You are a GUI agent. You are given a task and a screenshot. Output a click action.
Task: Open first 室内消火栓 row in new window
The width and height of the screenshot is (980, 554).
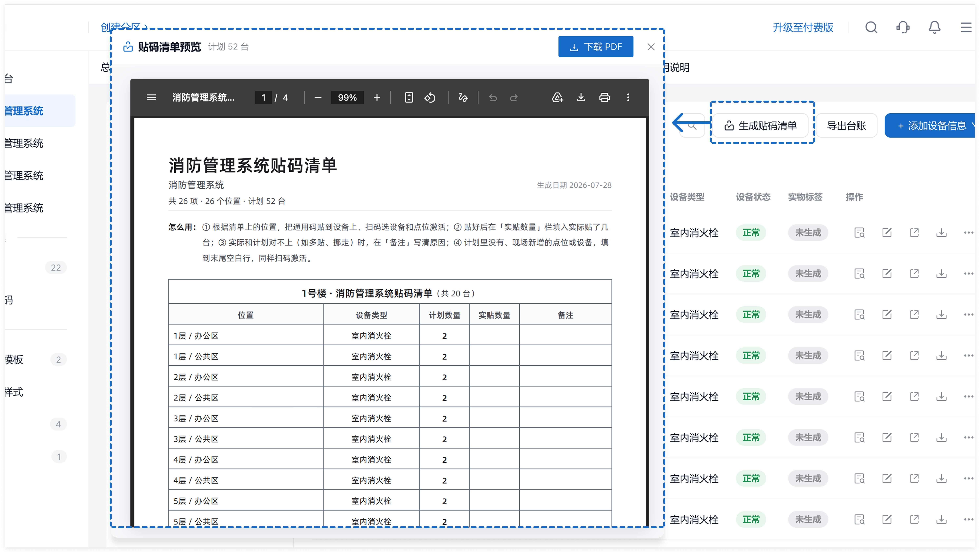pos(914,233)
